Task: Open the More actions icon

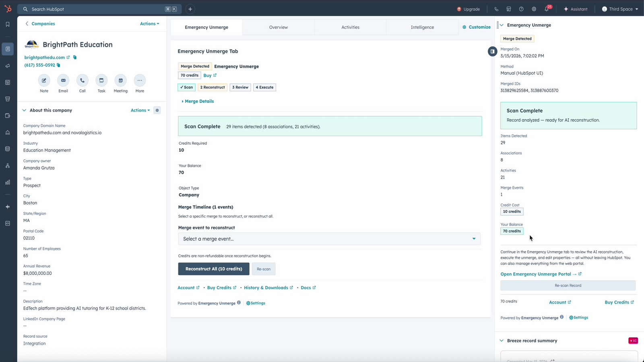Action: pyautogui.click(x=139, y=80)
